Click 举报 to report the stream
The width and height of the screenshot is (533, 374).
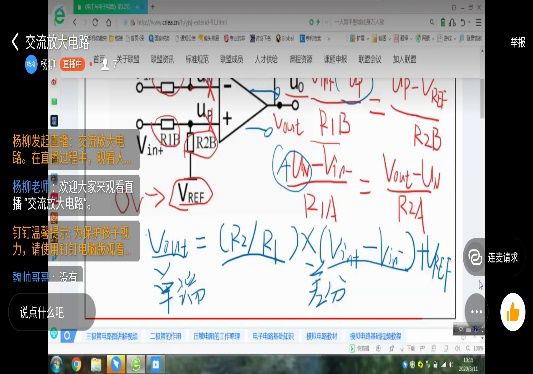tap(517, 42)
